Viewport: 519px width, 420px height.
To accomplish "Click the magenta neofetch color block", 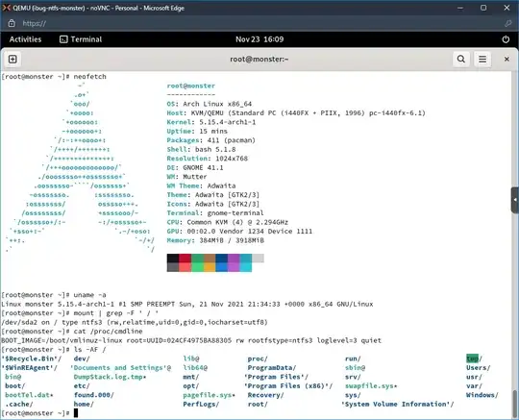I will 234,259.
